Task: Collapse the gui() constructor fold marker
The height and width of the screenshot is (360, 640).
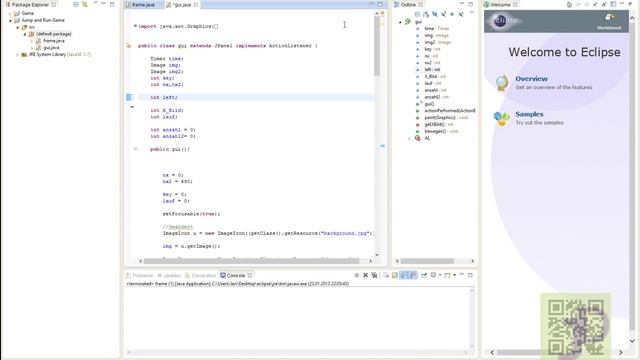Action: click(135, 149)
